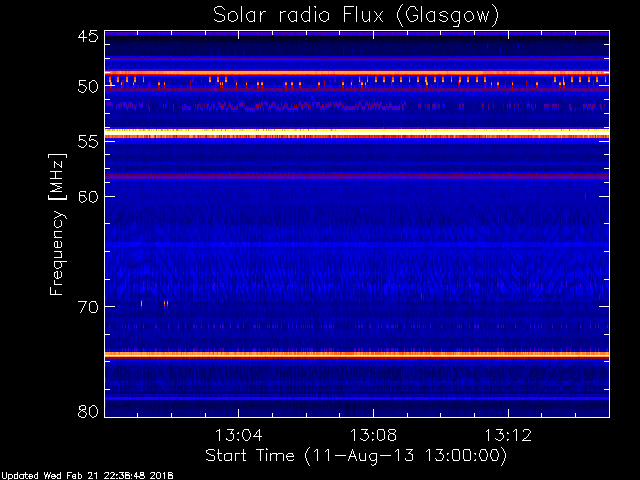Image resolution: width=640 pixels, height=480 pixels.
Task: Click the bright orange band just above 50 MHz
Action: point(356,73)
